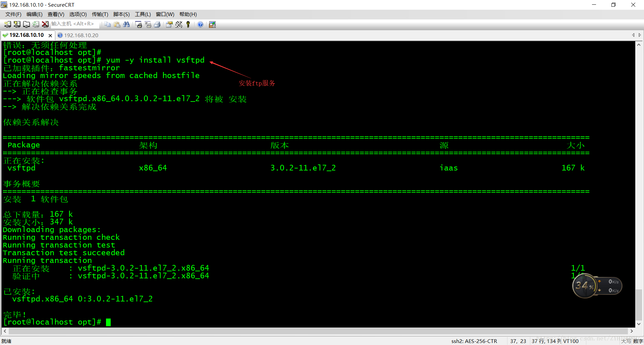Open the 选项(O) menu

[x=78, y=14]
